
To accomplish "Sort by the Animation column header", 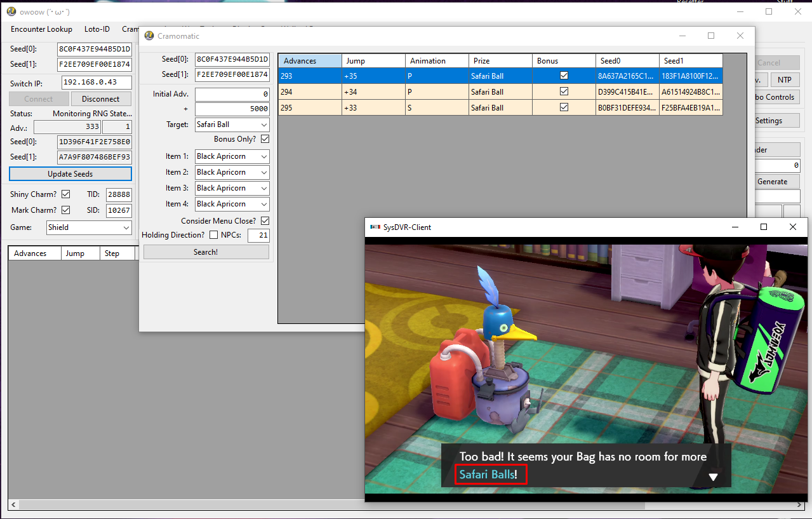I will 437,61.
